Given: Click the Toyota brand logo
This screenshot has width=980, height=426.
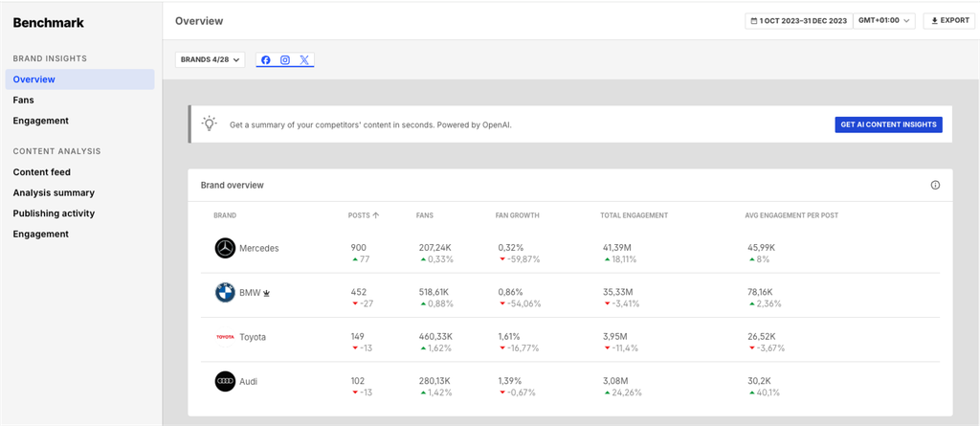Looking at the screenshot, I should tap(225, 337).
